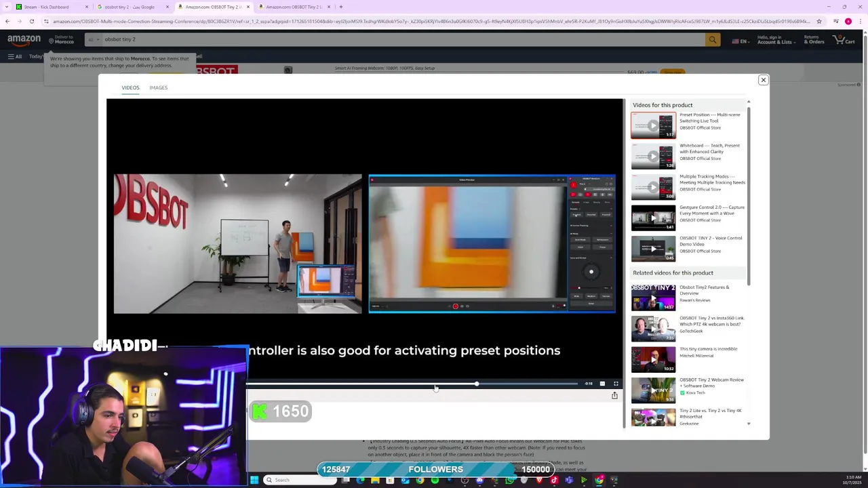The image size is (868, 488).
Task: Open Tiny 2 Lite vs Tiny 2 video
Action: [653, 418]
